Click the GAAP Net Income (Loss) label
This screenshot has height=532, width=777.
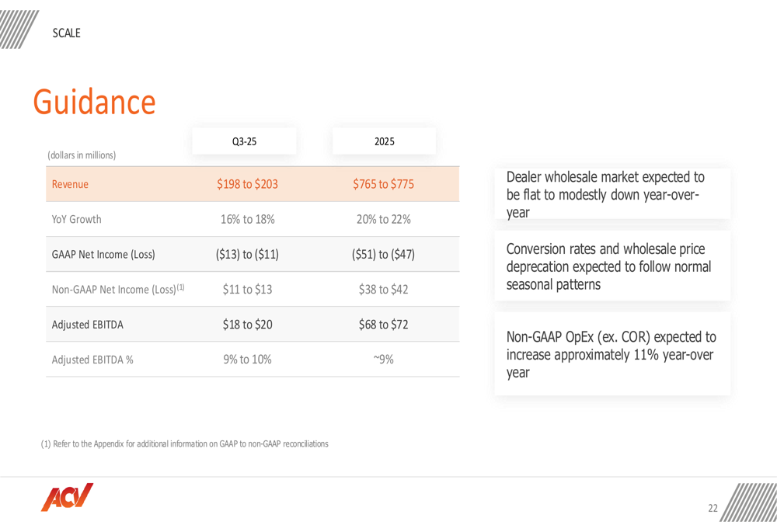click(x=103, y=254)
